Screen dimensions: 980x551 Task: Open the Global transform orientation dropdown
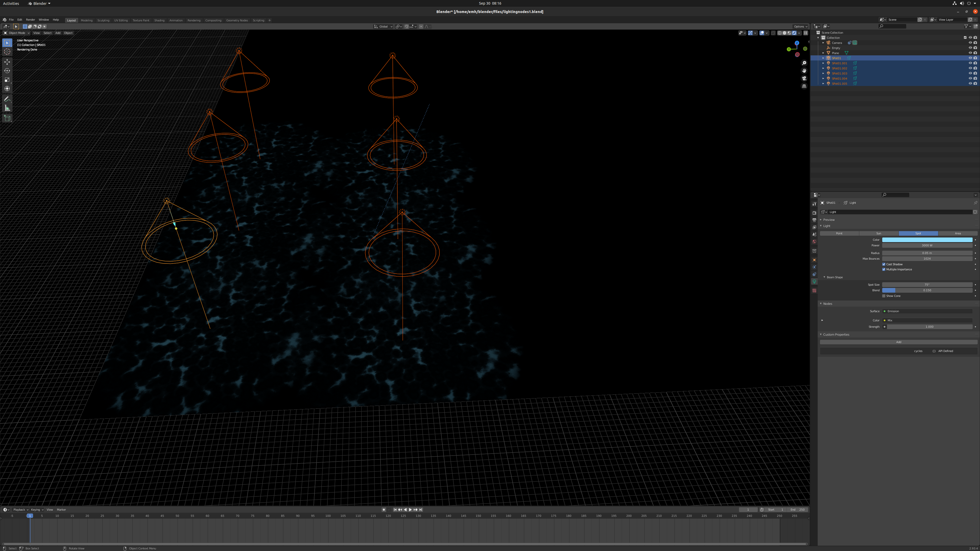(383, 27)
